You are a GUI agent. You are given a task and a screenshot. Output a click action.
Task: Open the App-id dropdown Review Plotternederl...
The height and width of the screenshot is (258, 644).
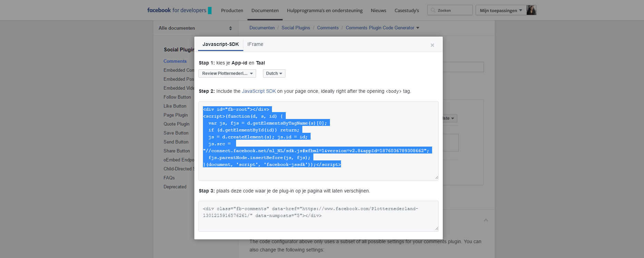point(227,73)
